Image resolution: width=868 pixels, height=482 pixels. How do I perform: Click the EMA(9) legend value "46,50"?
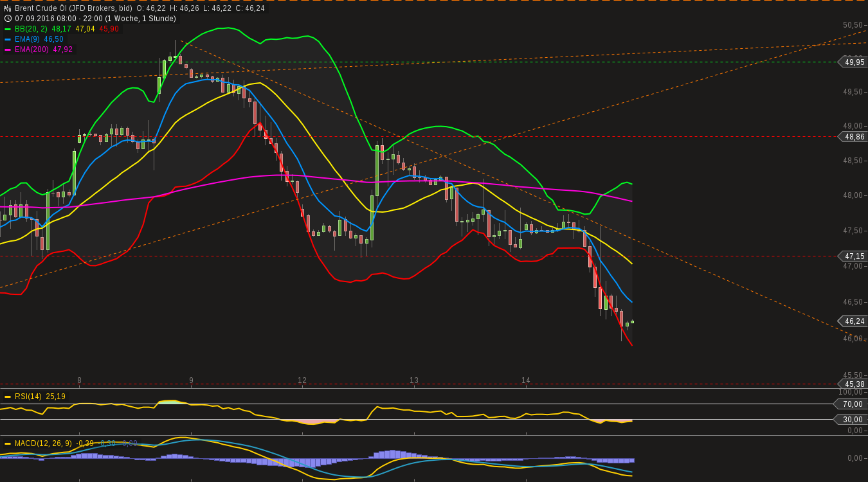(53, 39)
